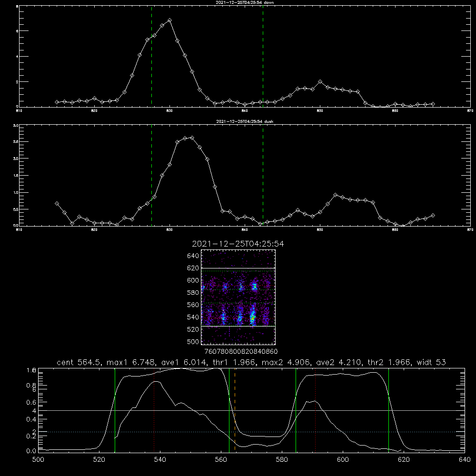Click the red dotted line near 538

154,410
